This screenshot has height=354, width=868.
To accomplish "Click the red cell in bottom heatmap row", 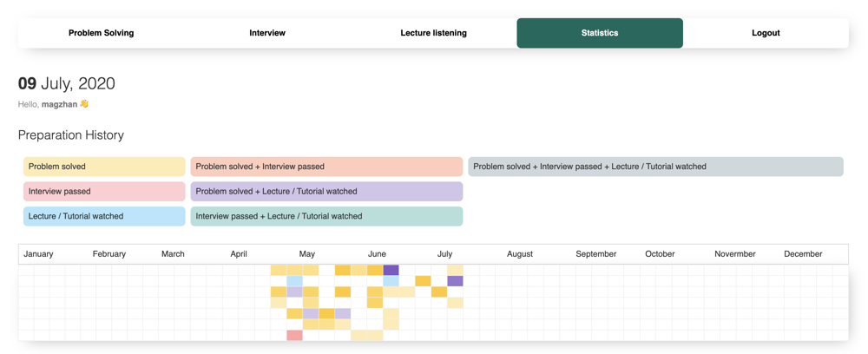I will 294,335.
